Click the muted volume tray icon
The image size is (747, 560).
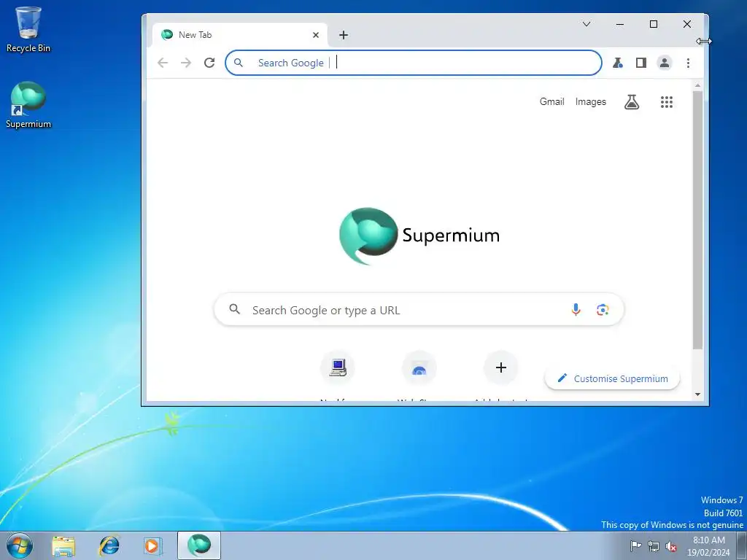click(x=671, y=546)
